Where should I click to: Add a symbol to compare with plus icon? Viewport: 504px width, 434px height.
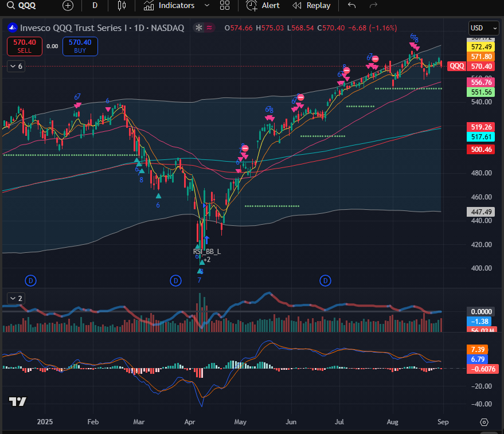click(x=68, y=6)
